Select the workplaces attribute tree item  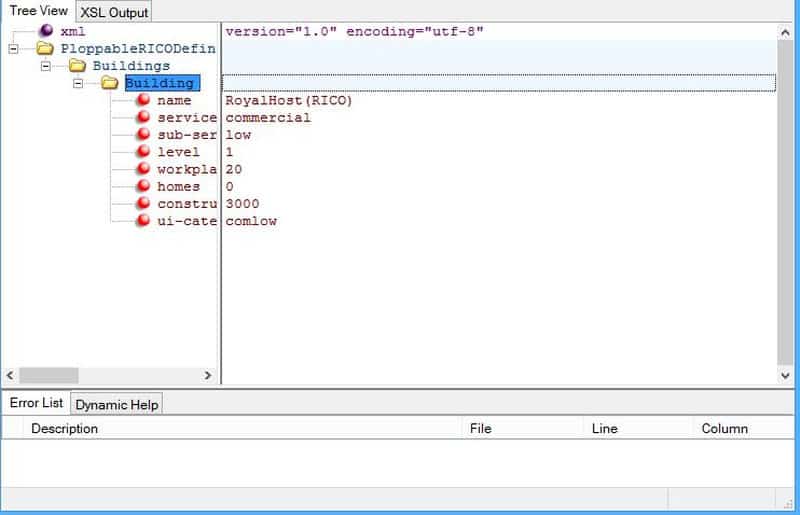[186, 170]
